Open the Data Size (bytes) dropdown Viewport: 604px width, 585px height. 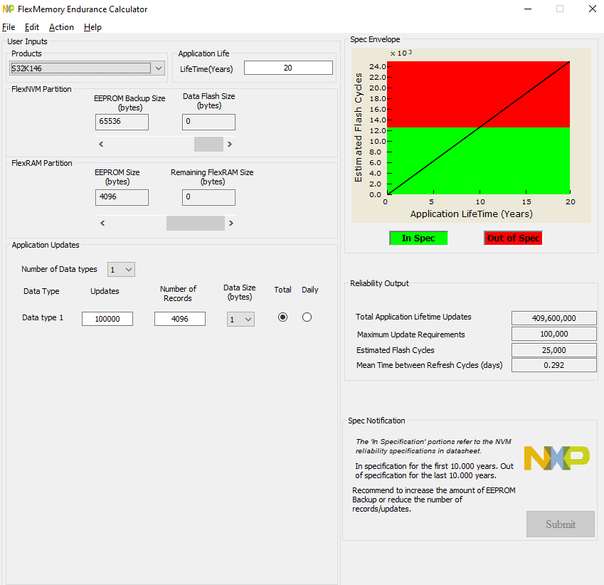pyautogui.click(x=241, y=319)
